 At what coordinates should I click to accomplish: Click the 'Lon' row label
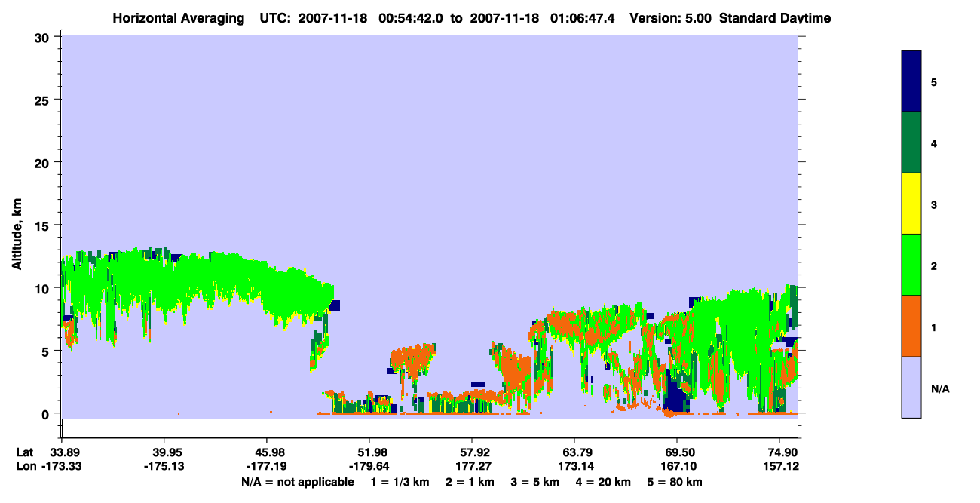pyautogui.click(x=25, y=466)
